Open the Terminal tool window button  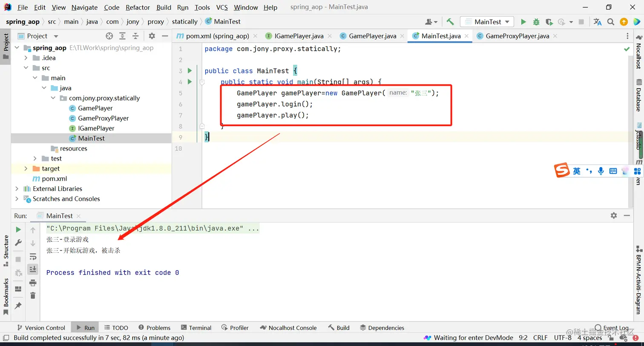click(x=196, y=328)
